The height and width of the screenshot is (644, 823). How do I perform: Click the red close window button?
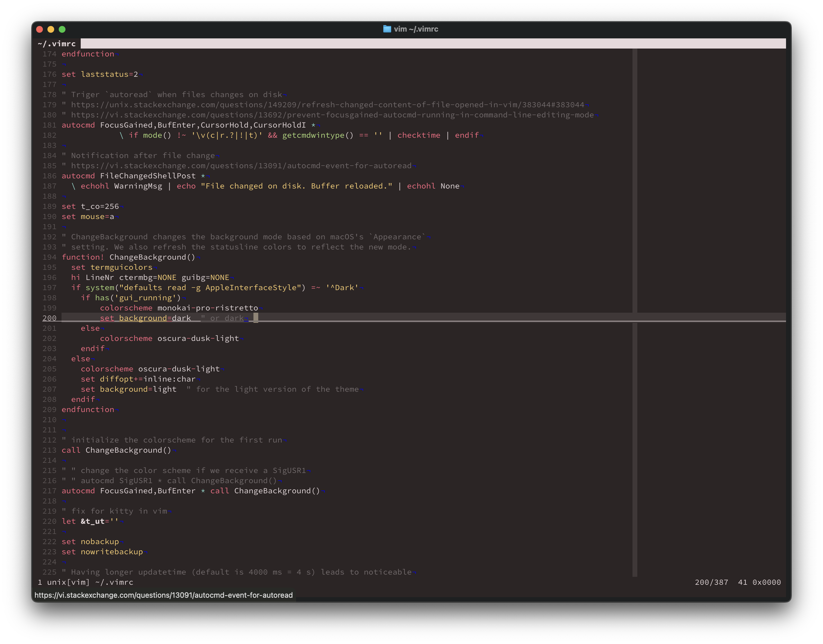[40, 29]
